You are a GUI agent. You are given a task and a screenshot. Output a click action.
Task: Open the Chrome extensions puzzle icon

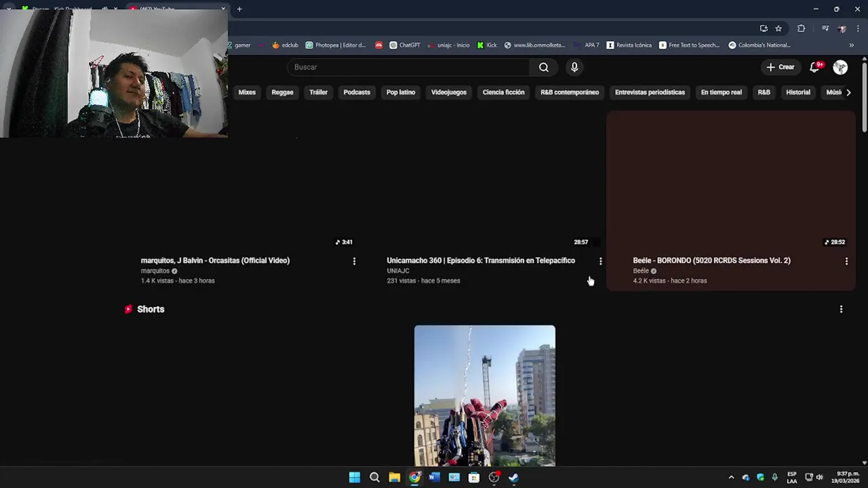click(801, 28)
